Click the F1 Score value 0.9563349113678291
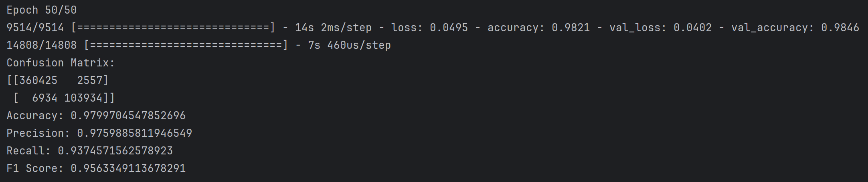The image size is (868, 182). click(x=128, y=168)
